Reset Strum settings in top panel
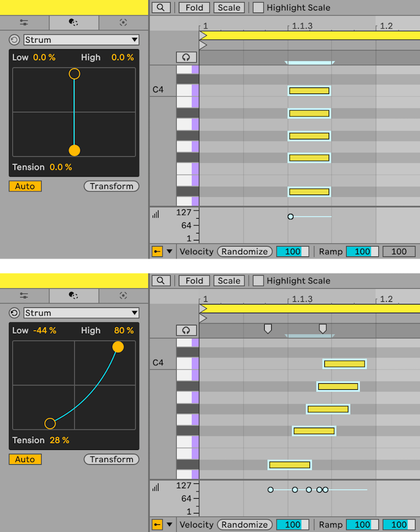420x532 pixels. pos(14,40)
